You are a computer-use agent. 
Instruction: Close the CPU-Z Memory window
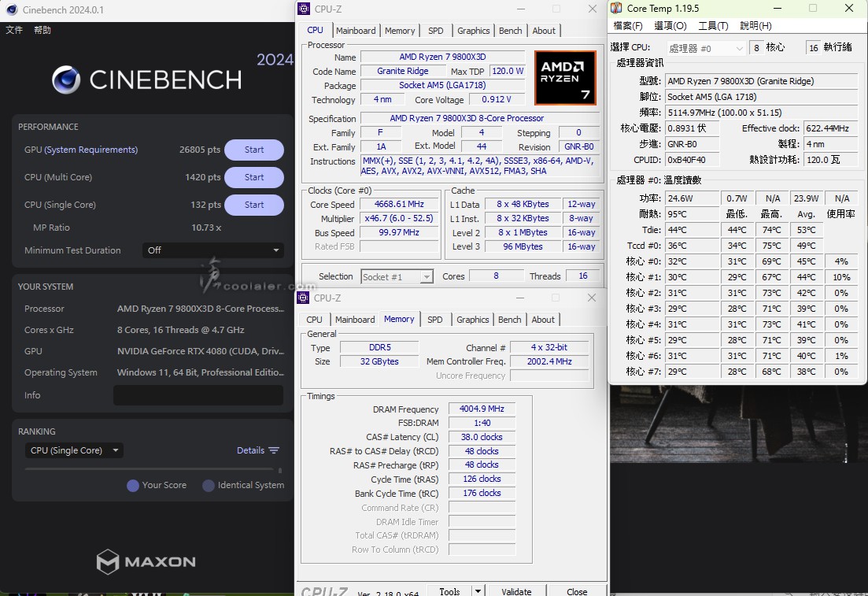coord(592,298)
